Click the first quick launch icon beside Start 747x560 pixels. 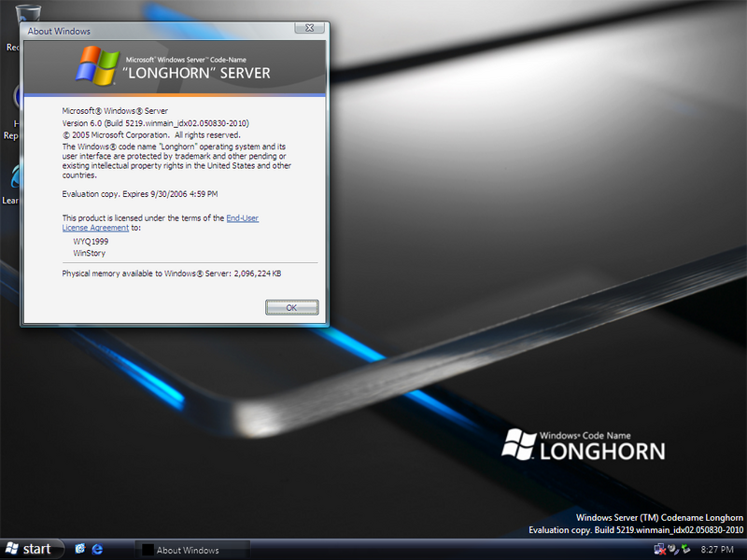[79, 549]
